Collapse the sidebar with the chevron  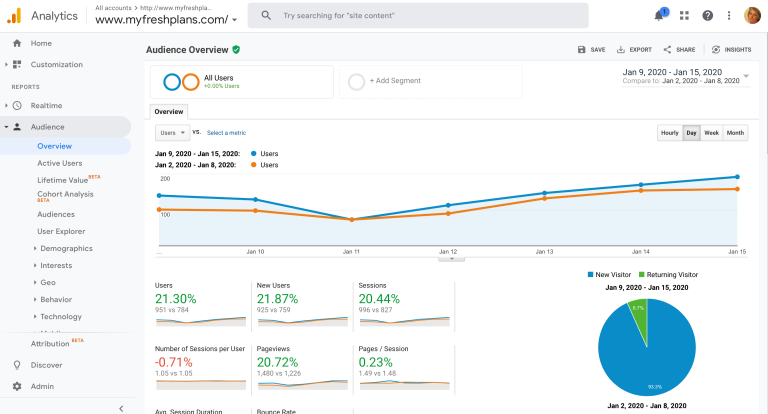point(121,409)
